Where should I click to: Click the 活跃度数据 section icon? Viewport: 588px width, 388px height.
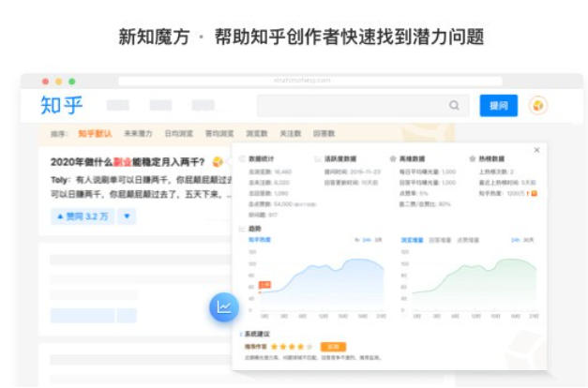point(317,159)
